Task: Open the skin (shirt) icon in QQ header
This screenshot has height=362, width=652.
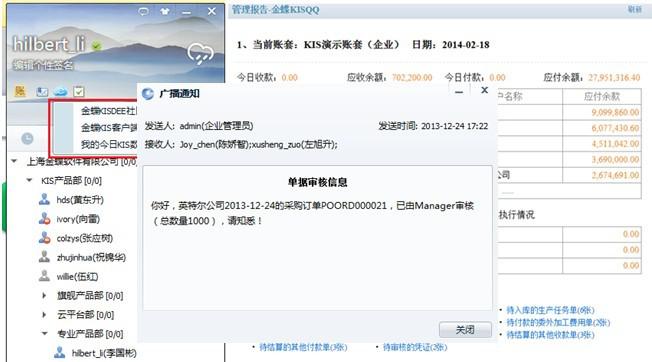Action: point(165,12)
